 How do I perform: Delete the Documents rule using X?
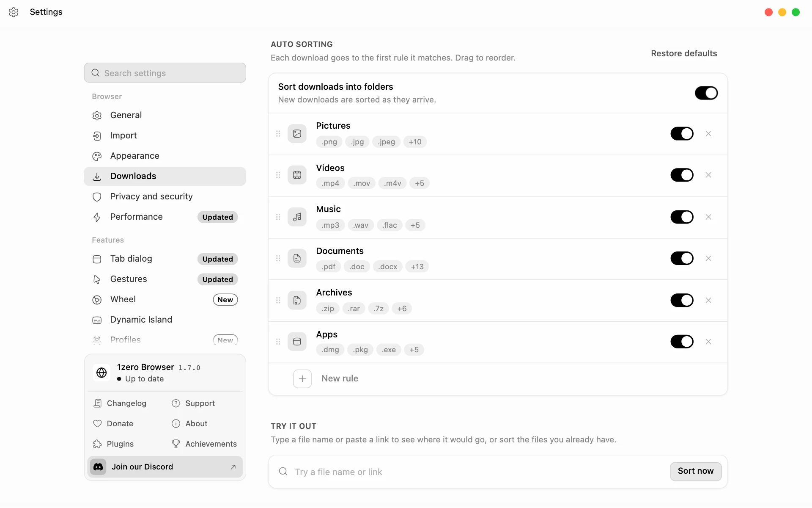(708, 258)
